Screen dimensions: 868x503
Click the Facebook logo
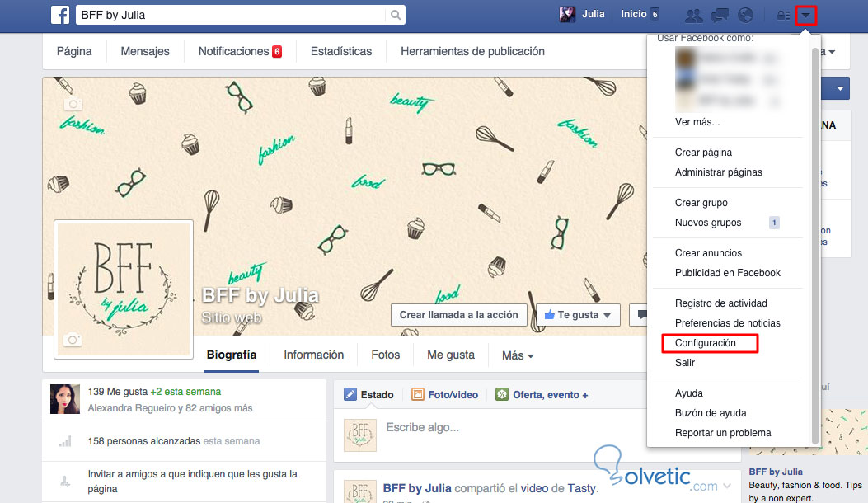tap(59, 16)
